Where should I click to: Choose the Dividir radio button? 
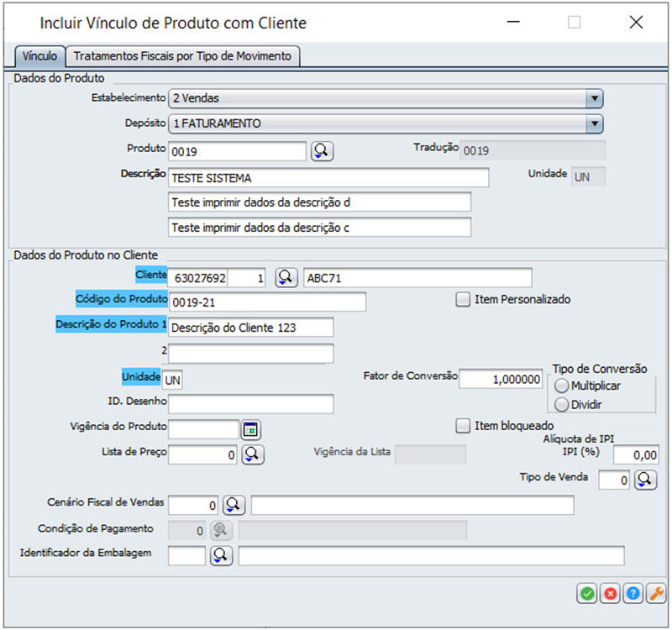click(562, 404)
